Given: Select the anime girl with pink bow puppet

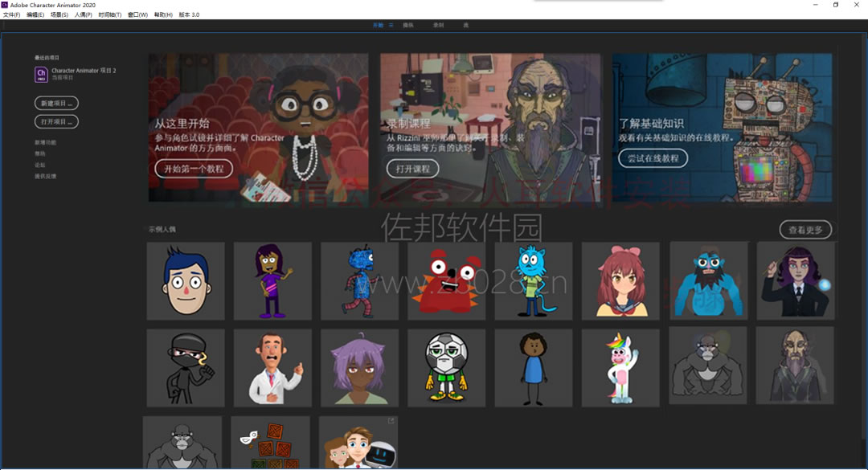Looking at the screenshot, I should (620, 280).
